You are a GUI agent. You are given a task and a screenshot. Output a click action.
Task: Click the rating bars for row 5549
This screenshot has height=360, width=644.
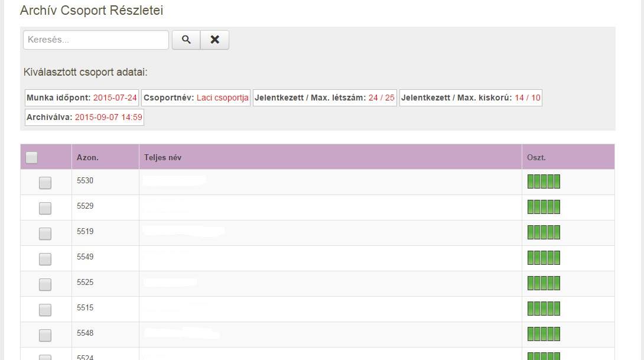[543, 258]
